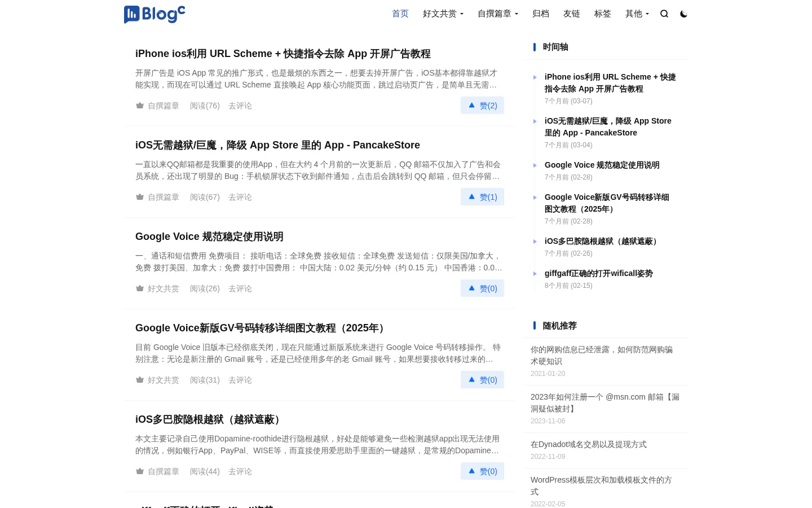Image resolution: width=812 pixels, height=508 pixels.
Task: Open recommended post 你的网购信息已经泄露
Action: (x=602, y=355)
